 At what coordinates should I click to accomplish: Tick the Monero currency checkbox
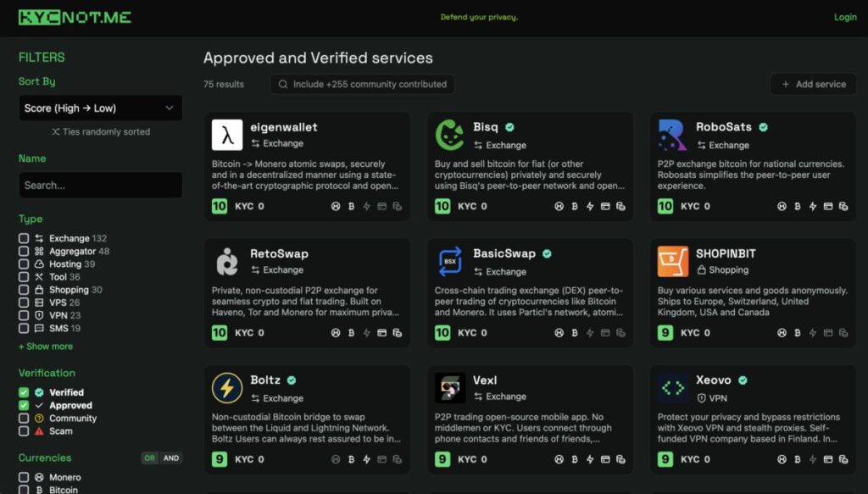click(24, 478)
